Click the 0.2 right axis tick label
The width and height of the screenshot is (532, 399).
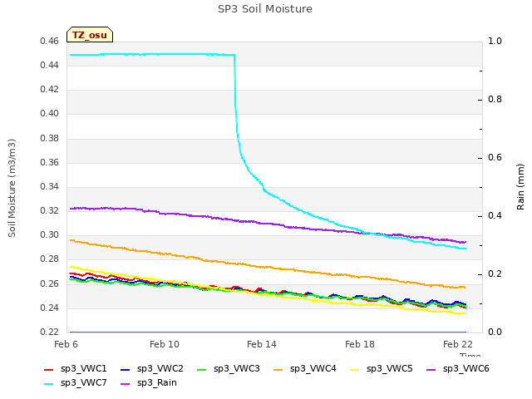point(495,274)
